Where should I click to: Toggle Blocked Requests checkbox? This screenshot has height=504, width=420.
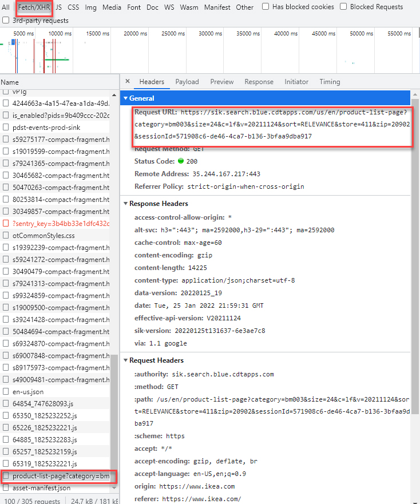[343, 7]
